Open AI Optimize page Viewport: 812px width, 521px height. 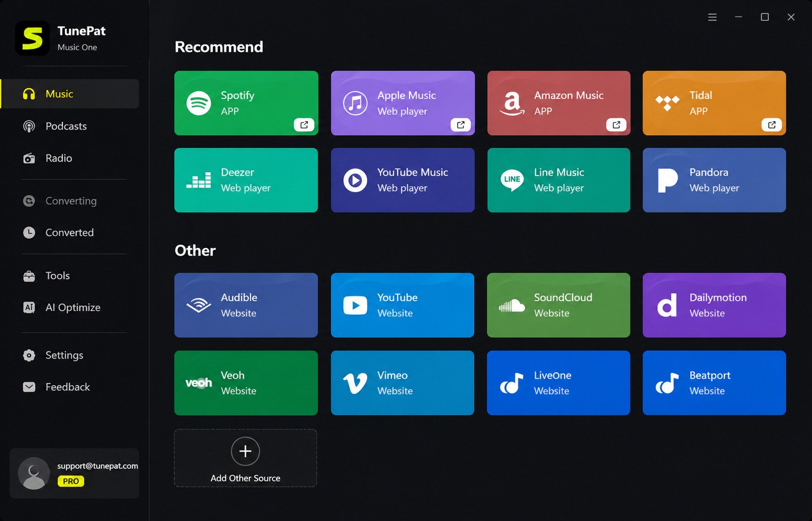click(x=70, y=307)
